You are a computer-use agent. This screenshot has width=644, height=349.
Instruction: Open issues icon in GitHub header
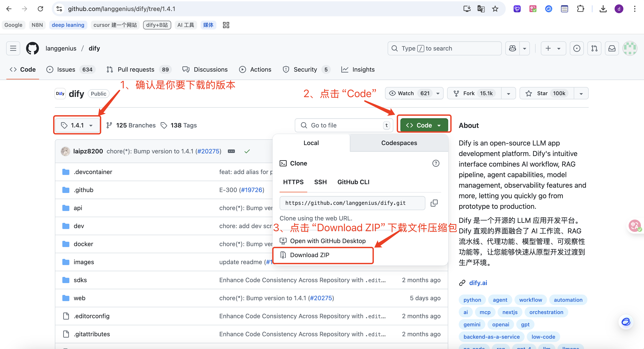[577, 48]
